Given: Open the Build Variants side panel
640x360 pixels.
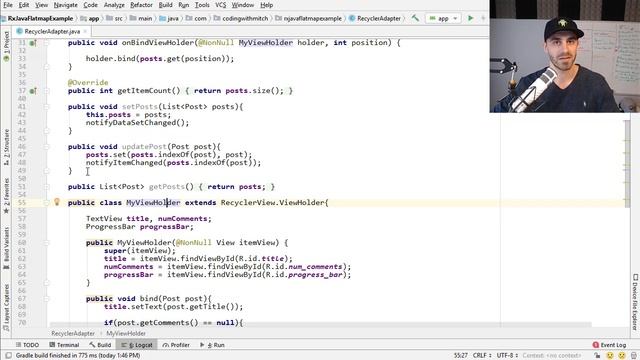Looking at the screenshot, I should pos(6,248).
